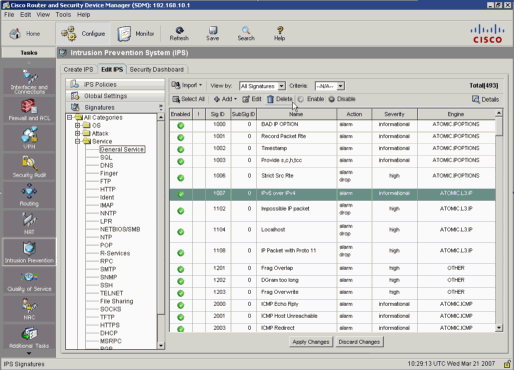The width and height of the screenshot is (514, 370).
Task: Select the HTTP service category
Action: 108,189
